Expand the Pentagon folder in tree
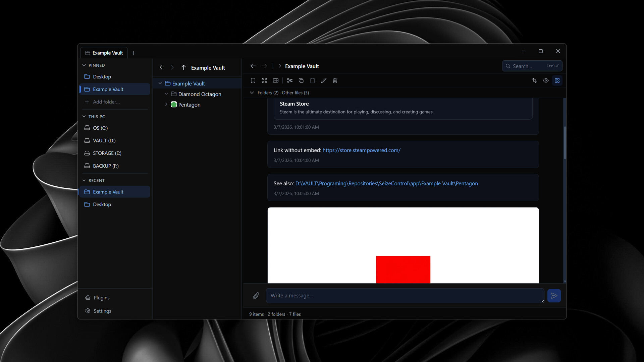The height and width of the screenshot is (362, 644). [166, 105]
